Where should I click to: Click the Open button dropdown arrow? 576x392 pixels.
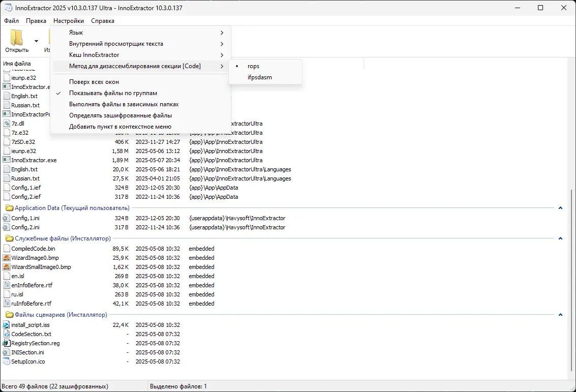[36, 41]
